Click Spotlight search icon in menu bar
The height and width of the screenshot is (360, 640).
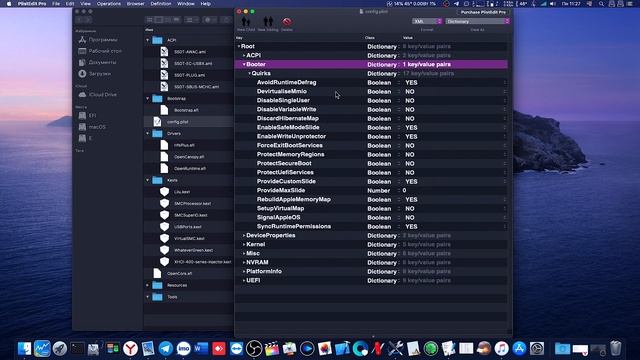(601, 4)
